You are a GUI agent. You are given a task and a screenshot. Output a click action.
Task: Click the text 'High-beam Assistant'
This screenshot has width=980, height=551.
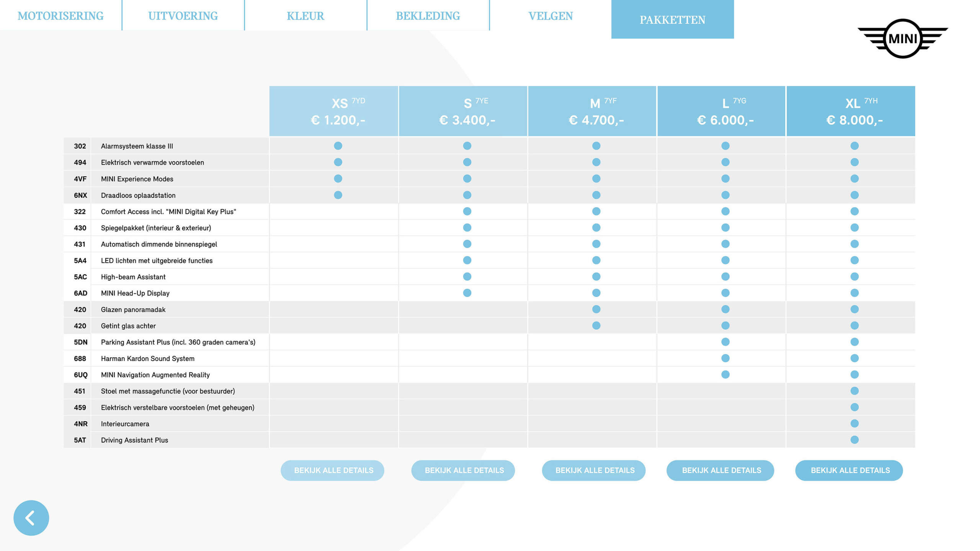pos(133,277)
